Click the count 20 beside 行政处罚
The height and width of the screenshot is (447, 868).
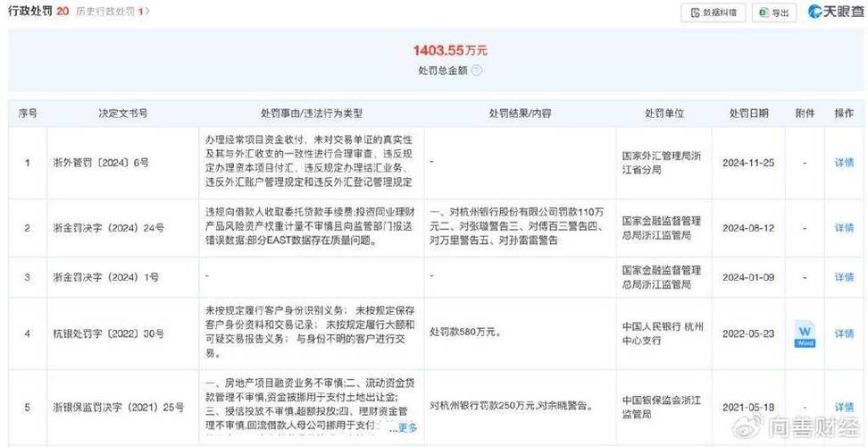tap(63, 11)
